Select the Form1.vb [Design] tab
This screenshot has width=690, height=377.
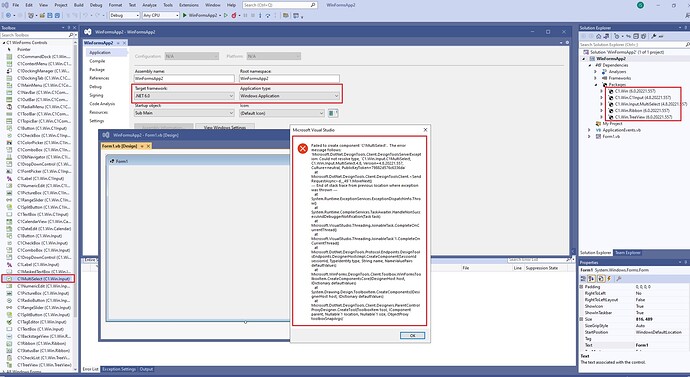pos(120,146)
